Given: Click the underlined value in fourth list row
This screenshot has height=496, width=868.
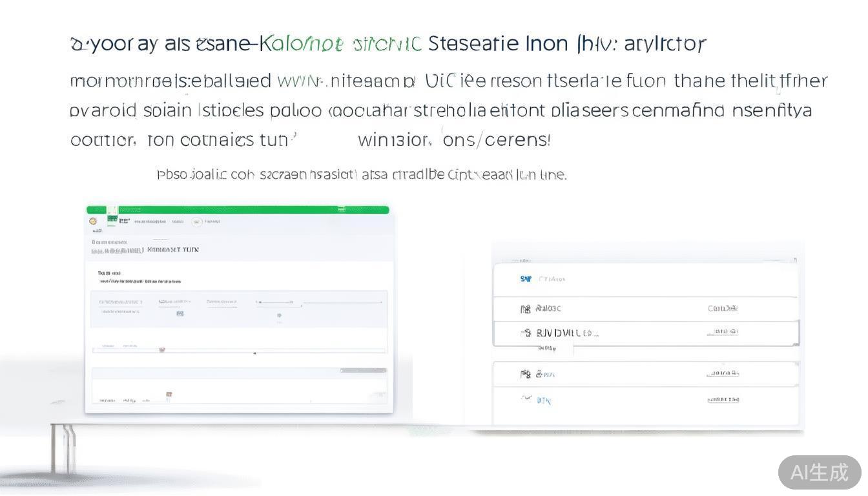Looking at the screenshot, I should 722,373.
